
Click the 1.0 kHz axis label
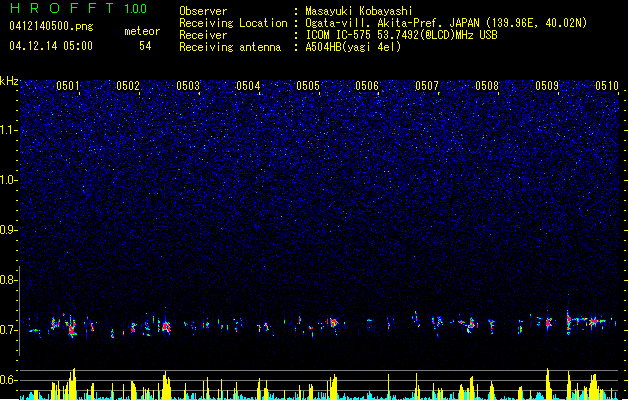pos(8,180)
